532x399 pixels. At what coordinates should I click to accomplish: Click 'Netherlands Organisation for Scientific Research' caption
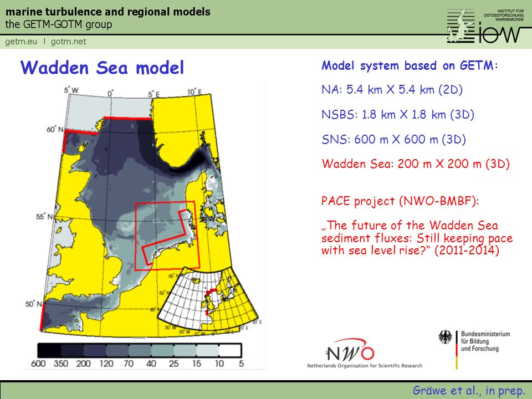pos(365,365)
